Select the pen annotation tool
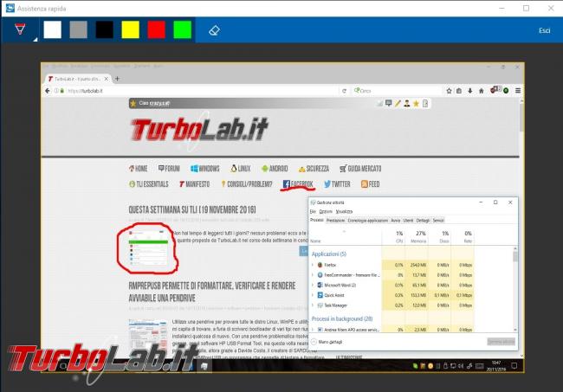This screenshot has height=392, width=563. [20, 29]
